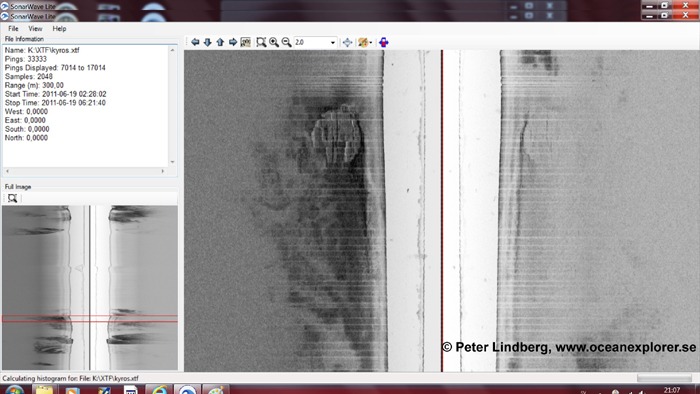The width and height of the screenshot is (700, 394).
Task: Open the zoom level 2.0 dropdown
Action: point(315,42)
